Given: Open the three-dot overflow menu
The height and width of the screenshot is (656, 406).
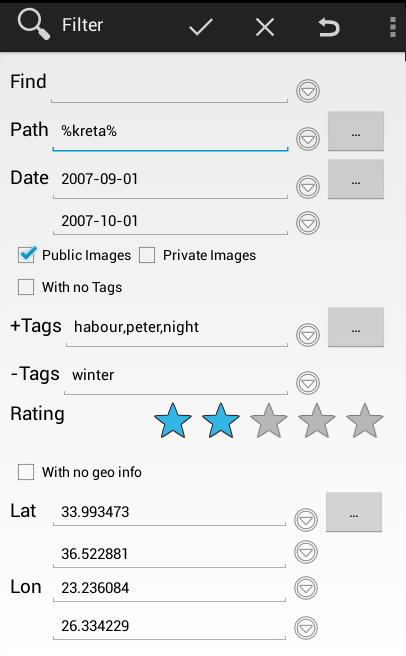Looking at the screenshot, I should point(393,27).
